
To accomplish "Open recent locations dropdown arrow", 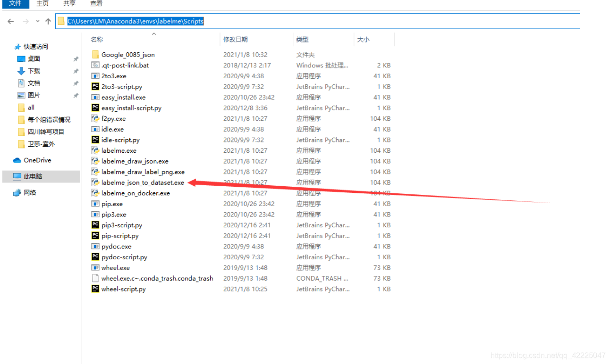I will [x=37, y=22].
